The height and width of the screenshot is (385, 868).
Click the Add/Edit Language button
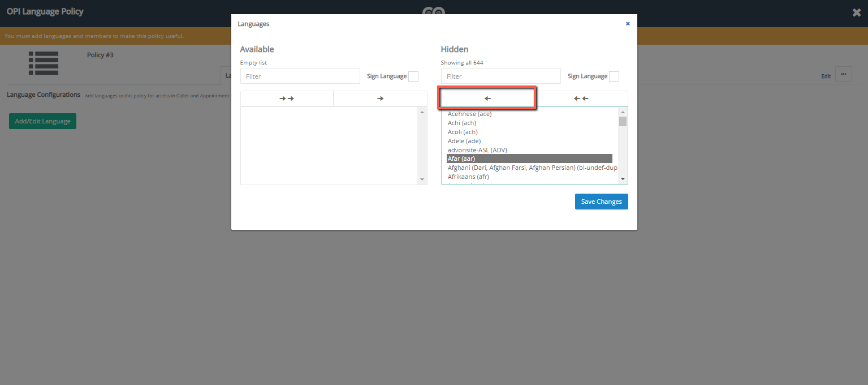pos(42,121)
